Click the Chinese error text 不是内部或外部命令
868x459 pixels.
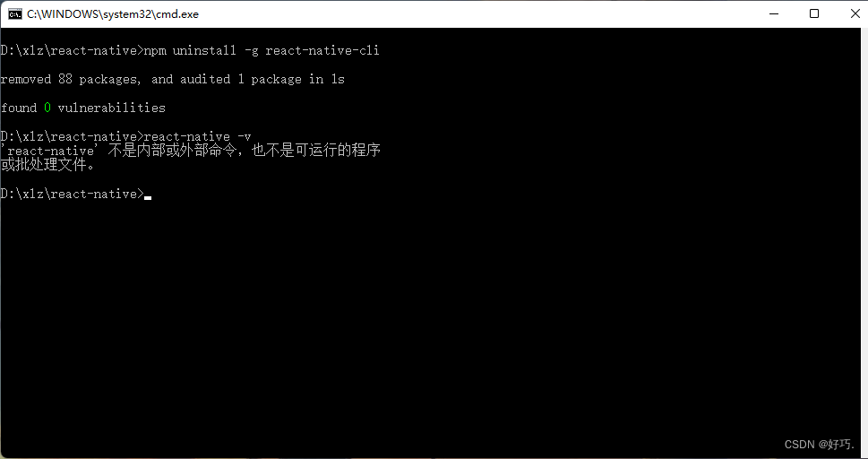click(x=172, y=151)
